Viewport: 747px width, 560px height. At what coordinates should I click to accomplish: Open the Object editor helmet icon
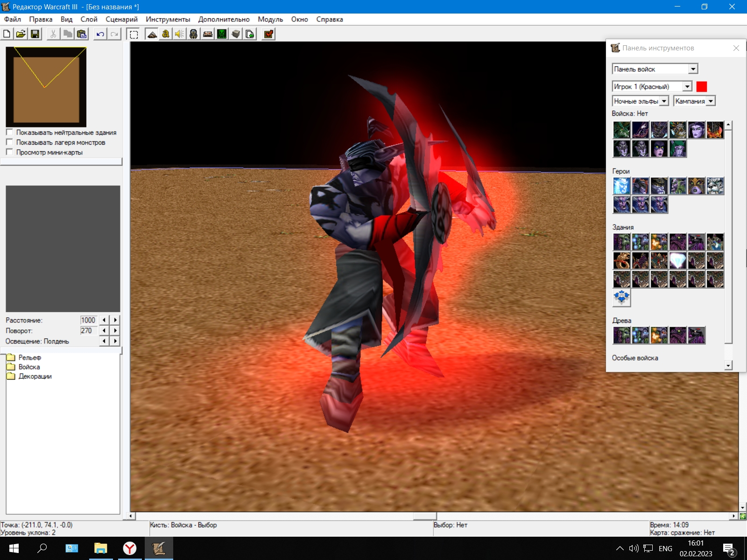194,34
